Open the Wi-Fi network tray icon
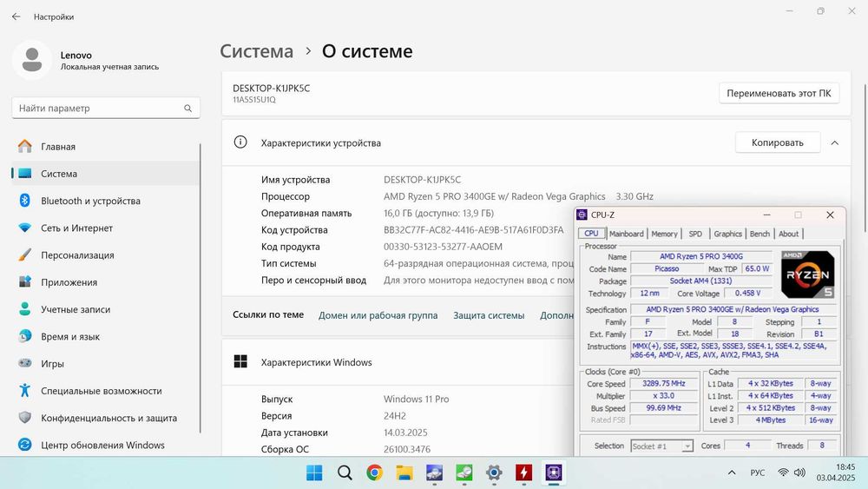Image resolution: width=868 pixels, height=489 pixels. [x=783, y=472]
